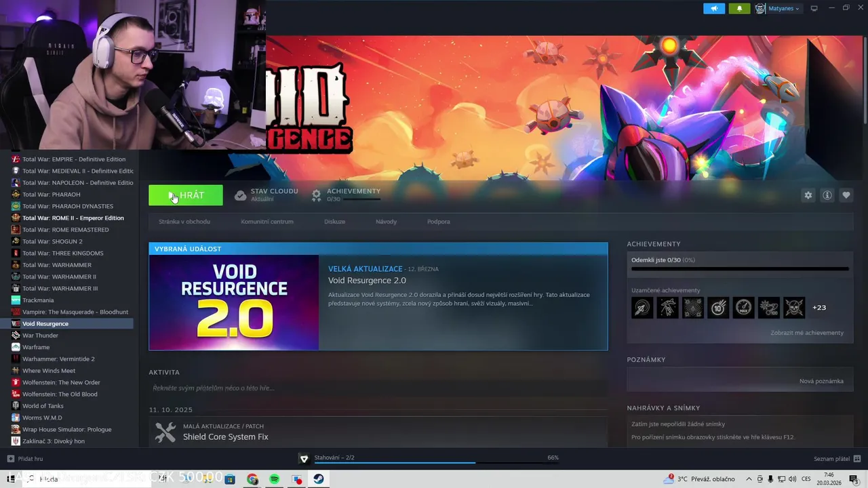Expand the Matyanes account dropdown

(x=783, y=9)
